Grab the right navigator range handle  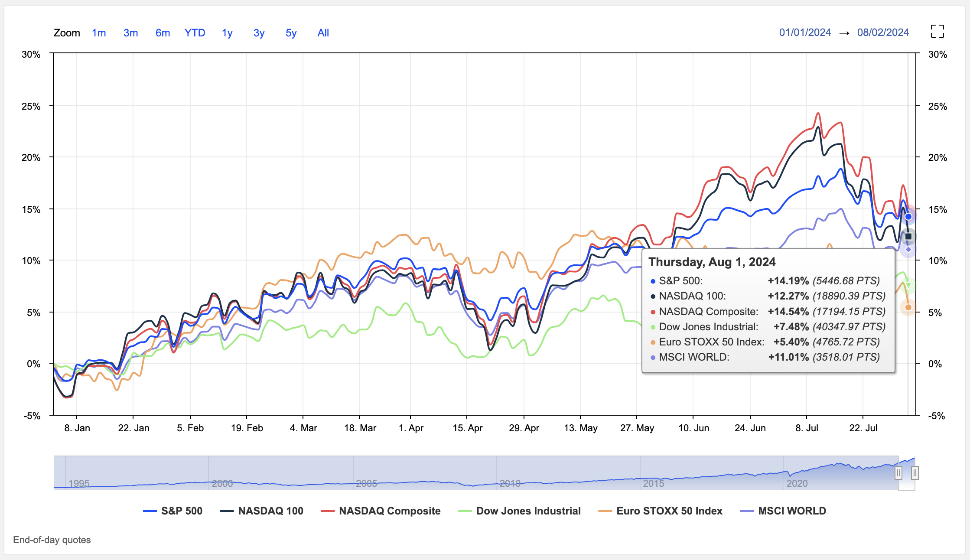tap(915, 473)
